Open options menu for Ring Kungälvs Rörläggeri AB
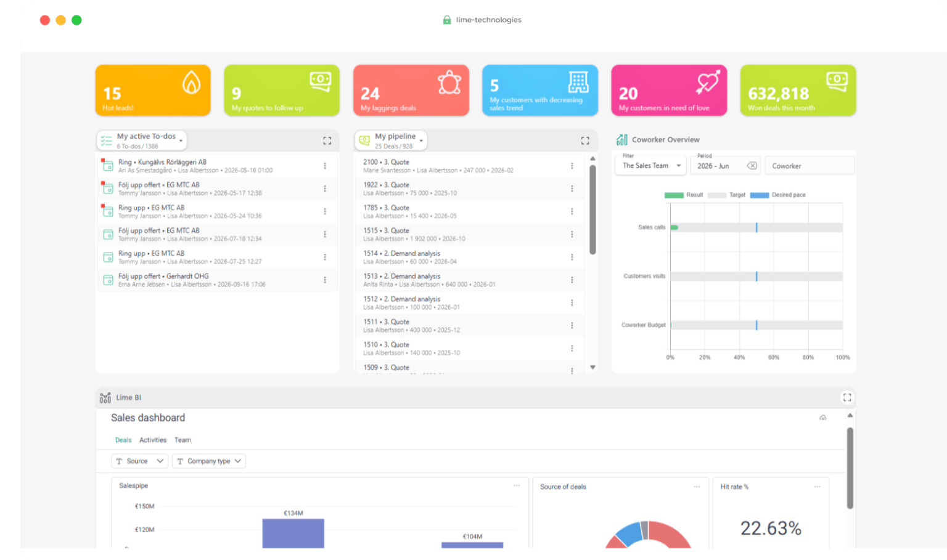Viewport: 947px width, 560px height. [x=325, y=166]
